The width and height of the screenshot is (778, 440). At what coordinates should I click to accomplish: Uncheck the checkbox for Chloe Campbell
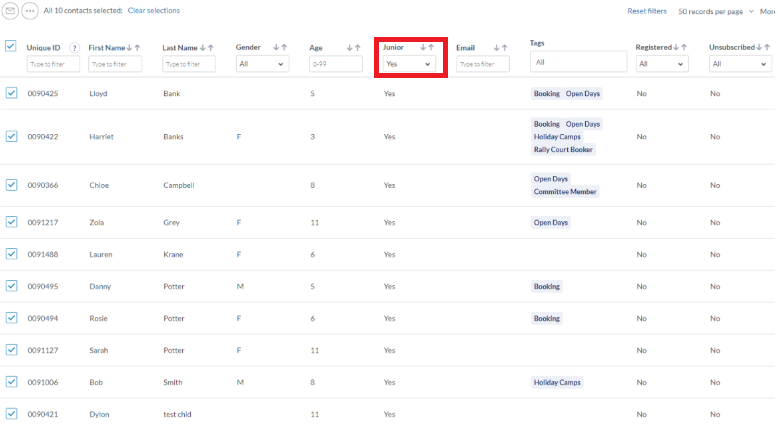[11, 185]
